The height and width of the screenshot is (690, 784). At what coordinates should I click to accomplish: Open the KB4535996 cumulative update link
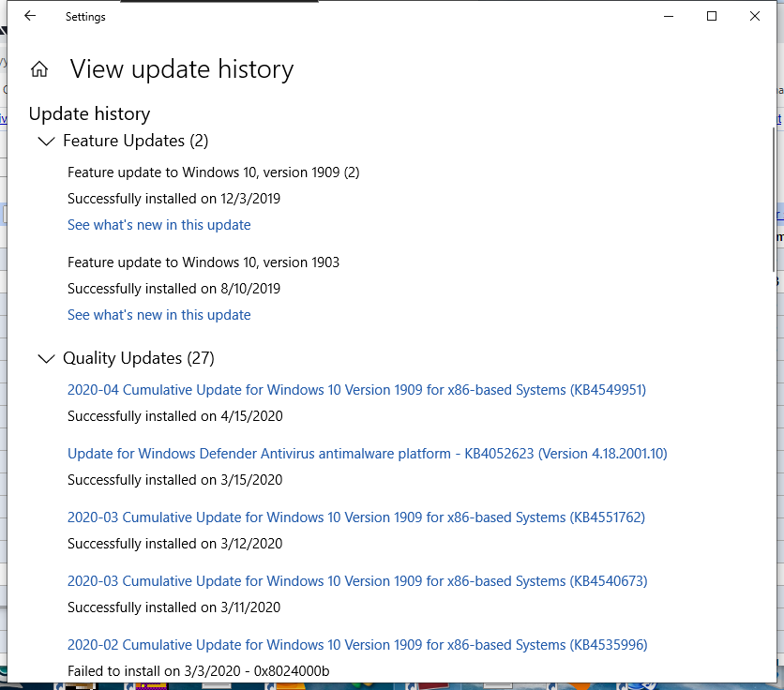click(357, 644)
